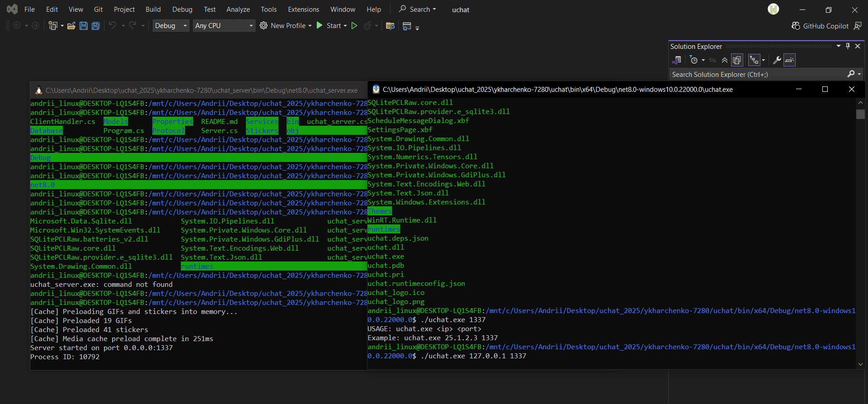Click the Undo arrow icon
This screenshot has width=868, height=404.
(x=113, y=25)
